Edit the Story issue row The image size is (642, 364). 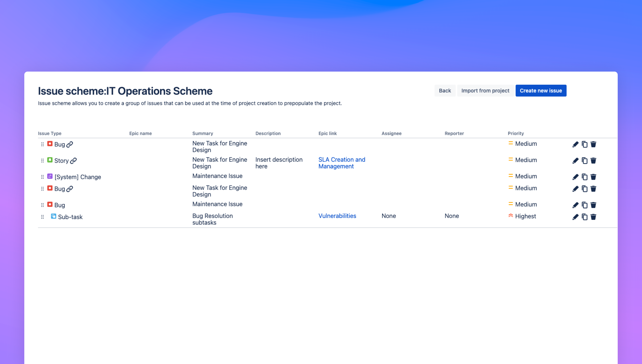click(x=575, y=161)
